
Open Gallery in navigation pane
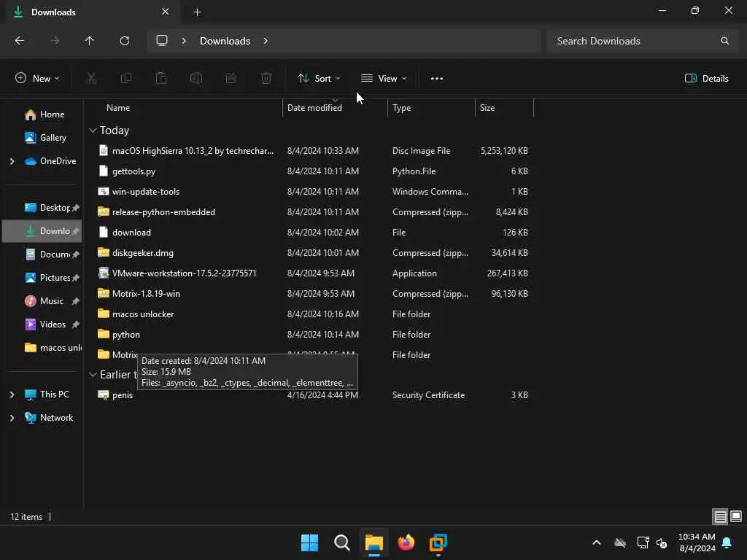[x=46, y=138]
